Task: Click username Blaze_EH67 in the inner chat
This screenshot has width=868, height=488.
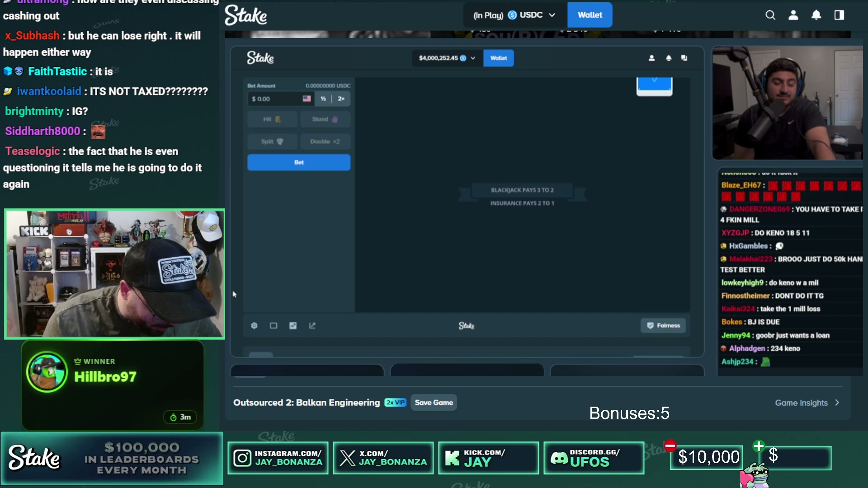Action: click(741, 185)
